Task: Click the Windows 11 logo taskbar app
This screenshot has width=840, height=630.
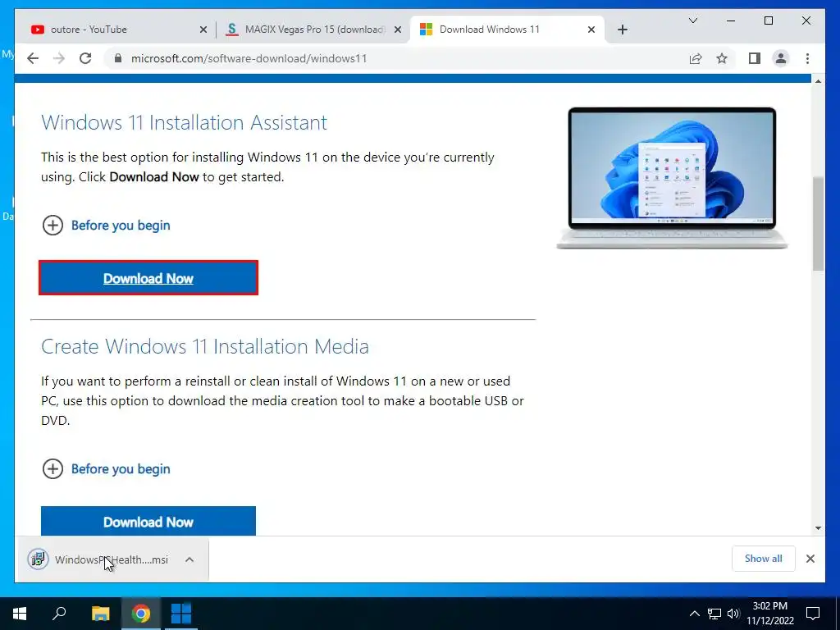Action: 181,614
